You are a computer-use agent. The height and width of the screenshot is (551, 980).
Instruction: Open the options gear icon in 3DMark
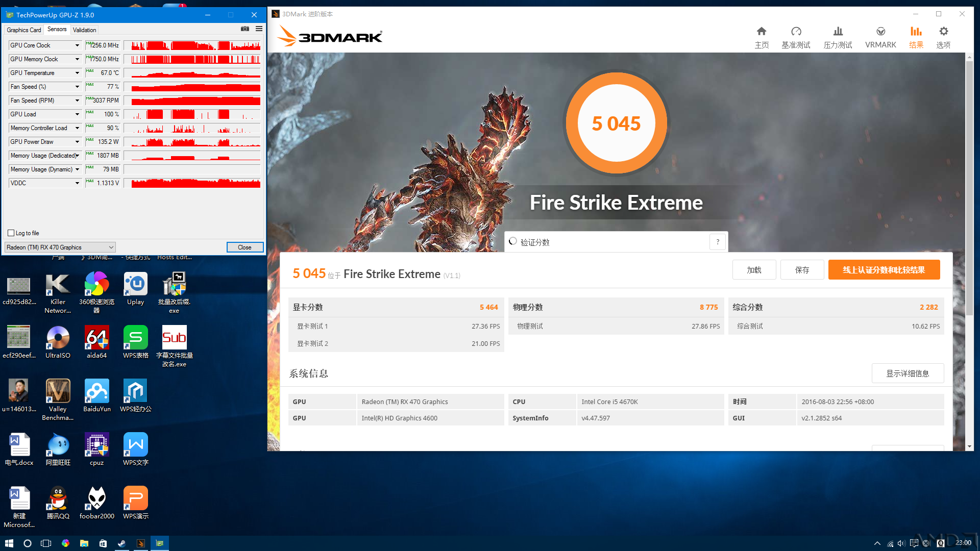tap(943, 32)
